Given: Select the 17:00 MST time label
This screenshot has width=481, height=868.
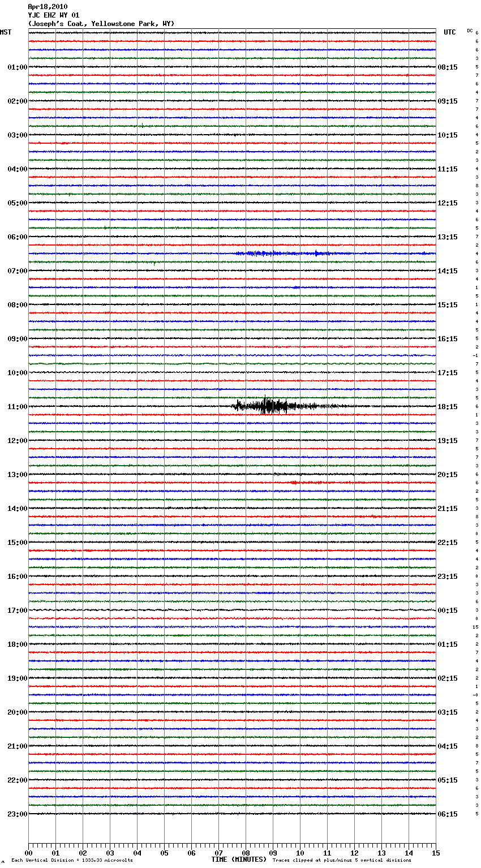Looking at the screenshot, I should tap(17, 611).
